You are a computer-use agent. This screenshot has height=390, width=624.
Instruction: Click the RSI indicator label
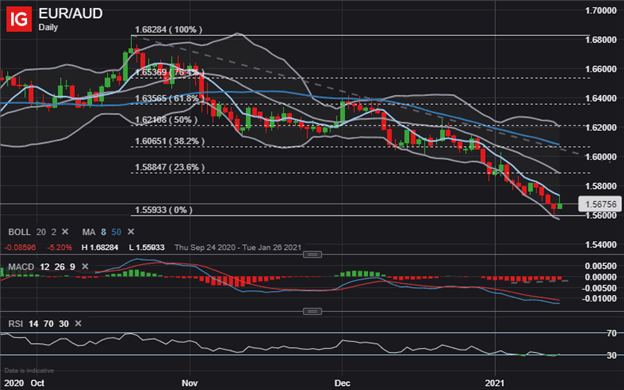click(x=16, y=324)
